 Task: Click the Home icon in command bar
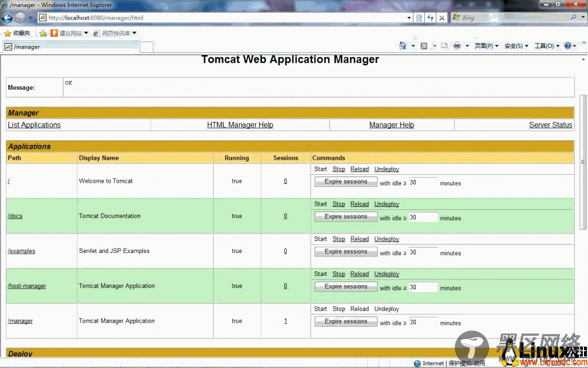[403, 46]
